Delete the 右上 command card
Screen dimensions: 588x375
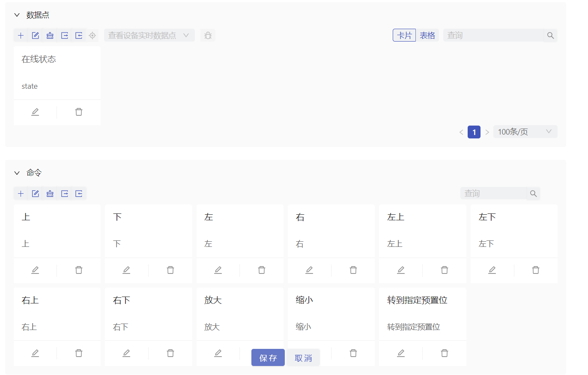click(79, 353)
